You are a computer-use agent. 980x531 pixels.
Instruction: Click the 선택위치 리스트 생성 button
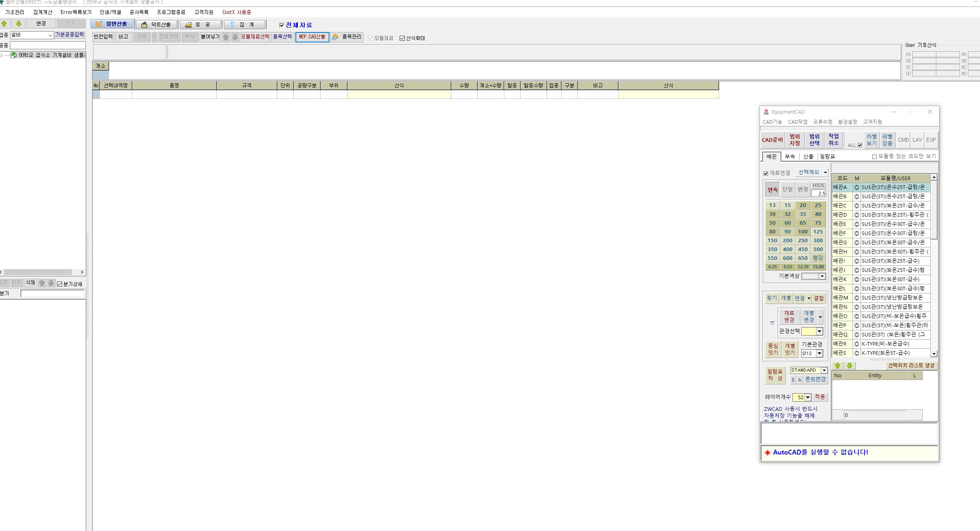tap(911, 366)
